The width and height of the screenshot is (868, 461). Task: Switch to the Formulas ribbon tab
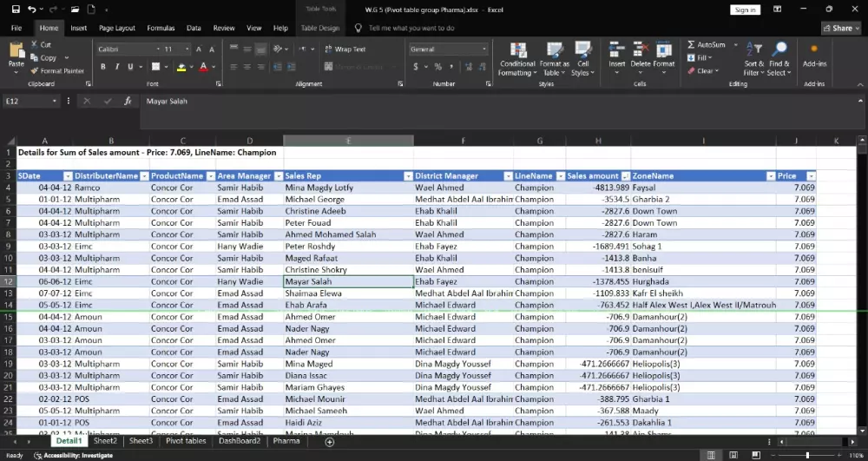point(161,28)
